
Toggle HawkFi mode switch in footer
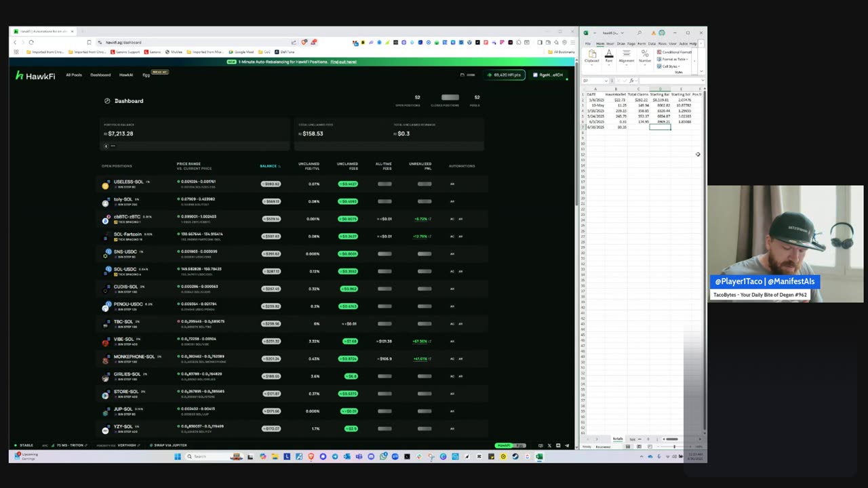coord(511,445)
